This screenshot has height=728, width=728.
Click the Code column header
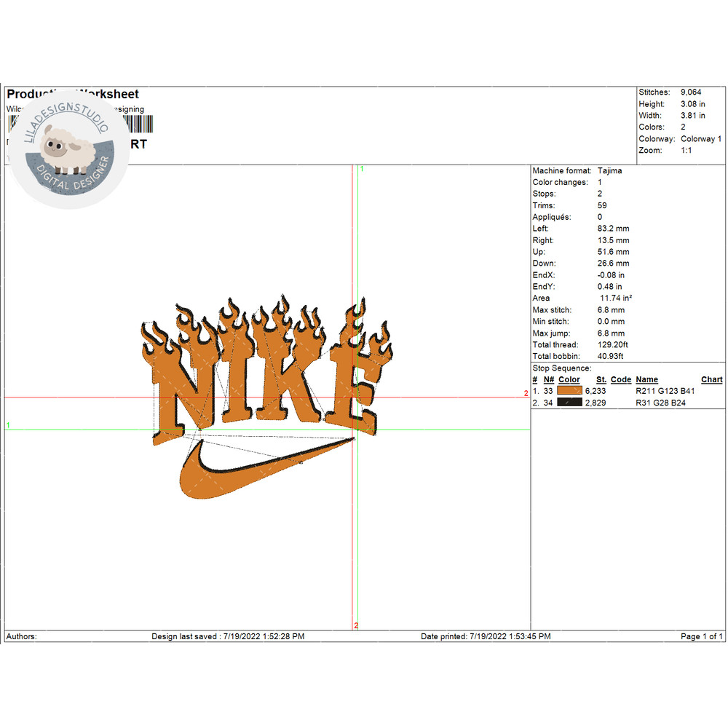coord(621,379)
